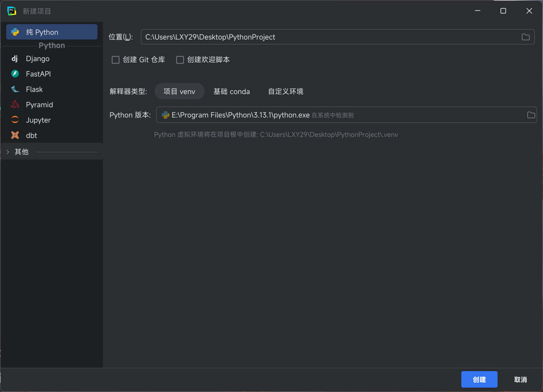Click the Jupyter orange icon

[15, 120]
